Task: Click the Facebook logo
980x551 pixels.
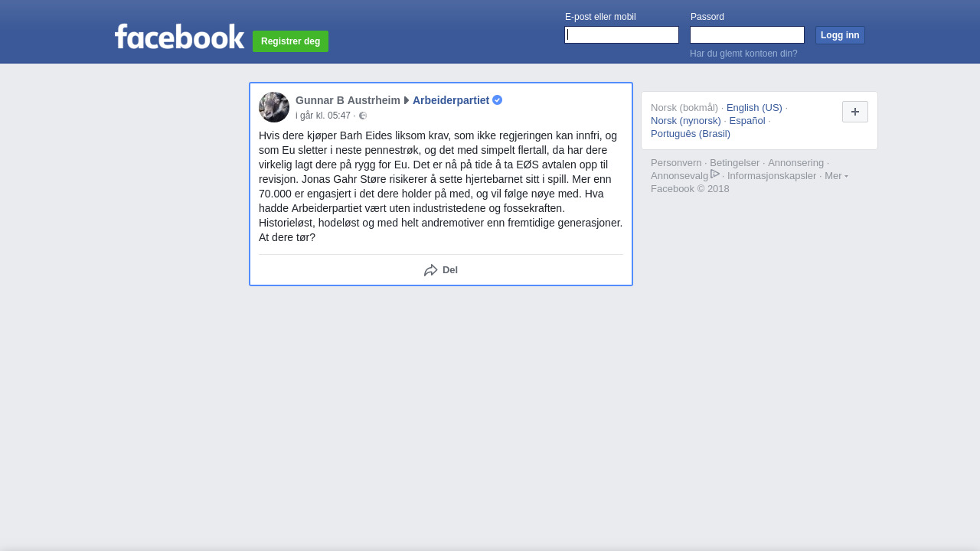Action: (179, 36)
